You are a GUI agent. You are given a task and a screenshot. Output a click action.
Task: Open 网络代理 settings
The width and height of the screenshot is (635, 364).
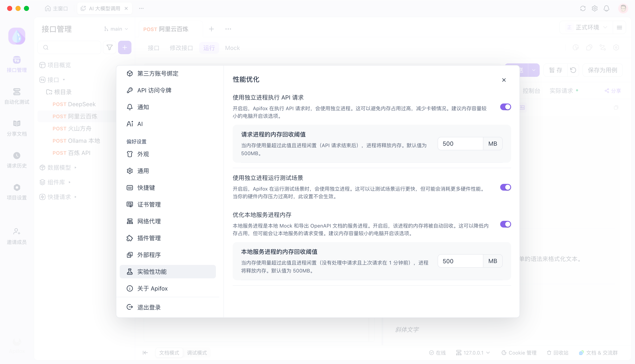168,221
